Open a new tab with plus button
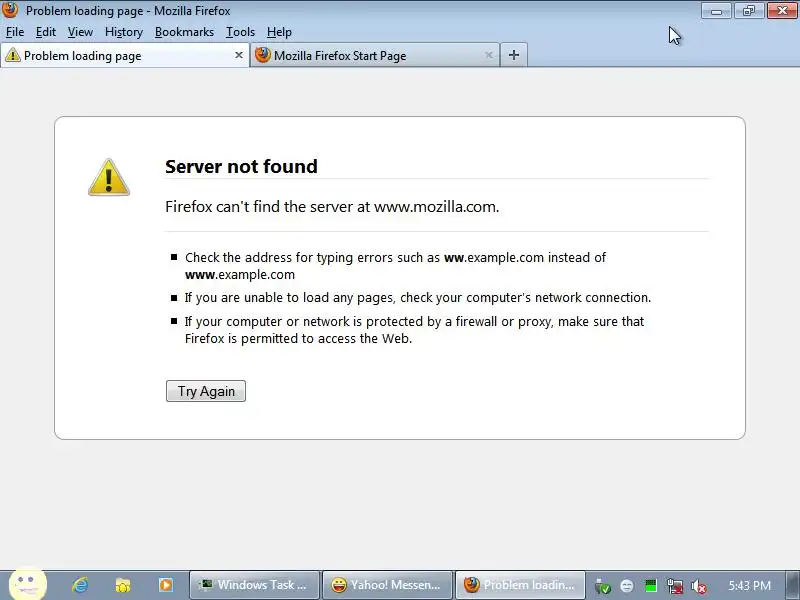Viewport: 800px width, 600px height. pos(514,55)
